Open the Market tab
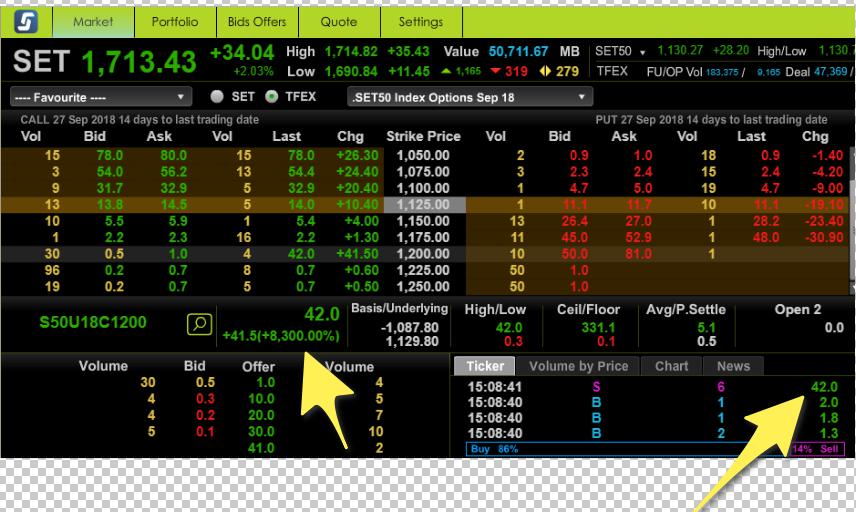The height and width of the screenshot is (512, 856). pyautogui.click(x=93, y=22)
